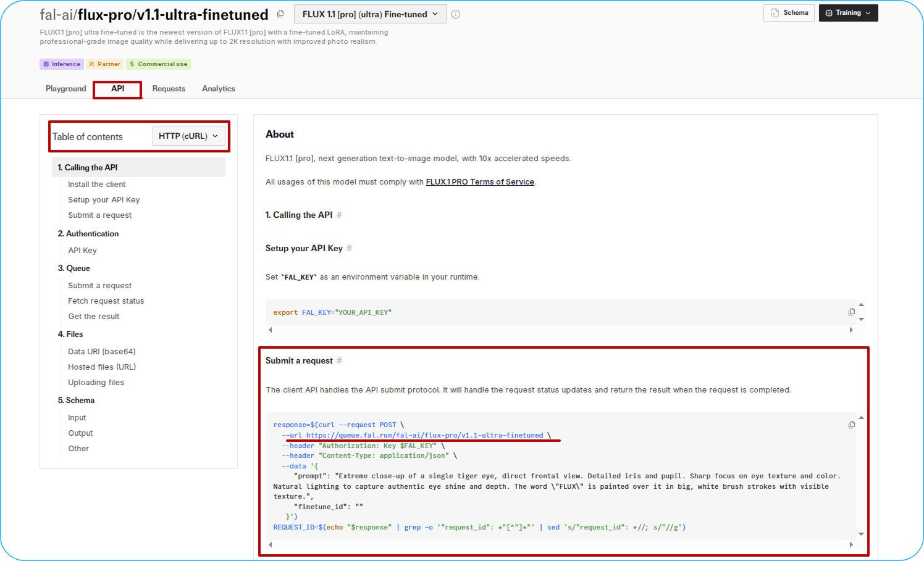Jump to 'Fetch request status' section
924x561 pixels.
[x=106, y=301]
